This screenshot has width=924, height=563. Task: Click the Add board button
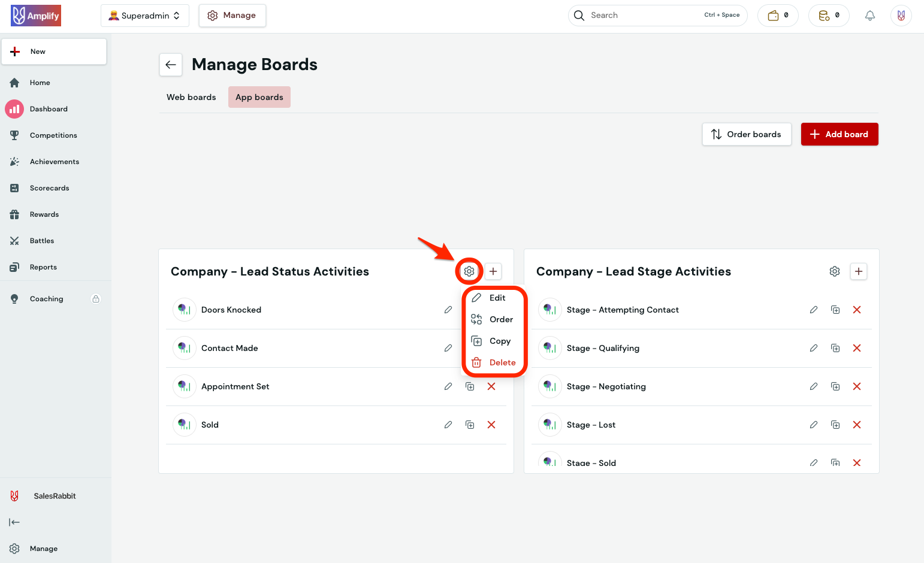point(840,134)
